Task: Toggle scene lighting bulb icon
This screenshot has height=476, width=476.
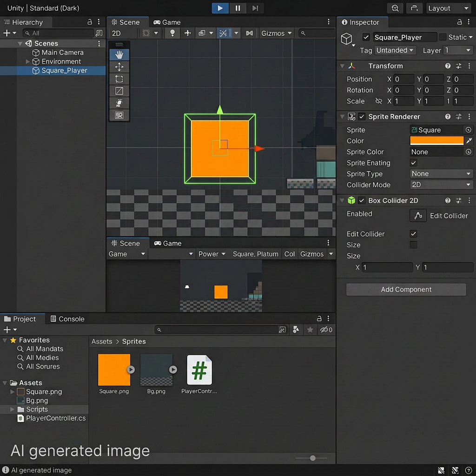Action: click(172, 33)
